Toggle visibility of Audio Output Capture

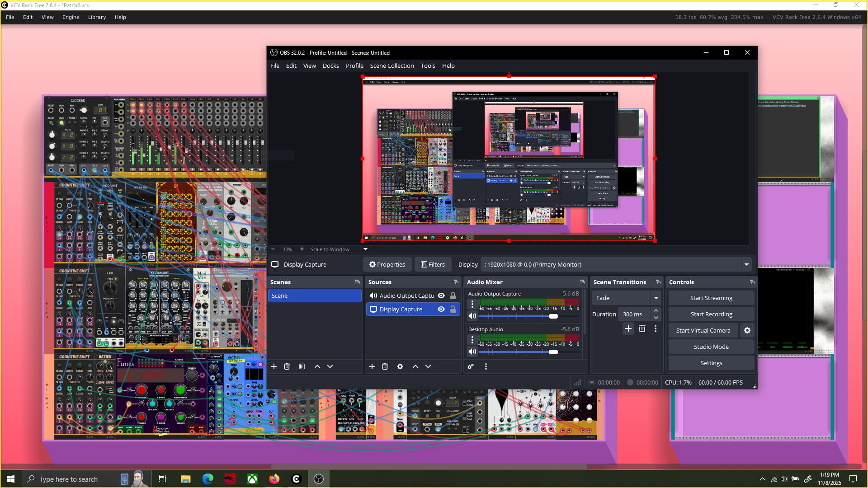[441, 296]
